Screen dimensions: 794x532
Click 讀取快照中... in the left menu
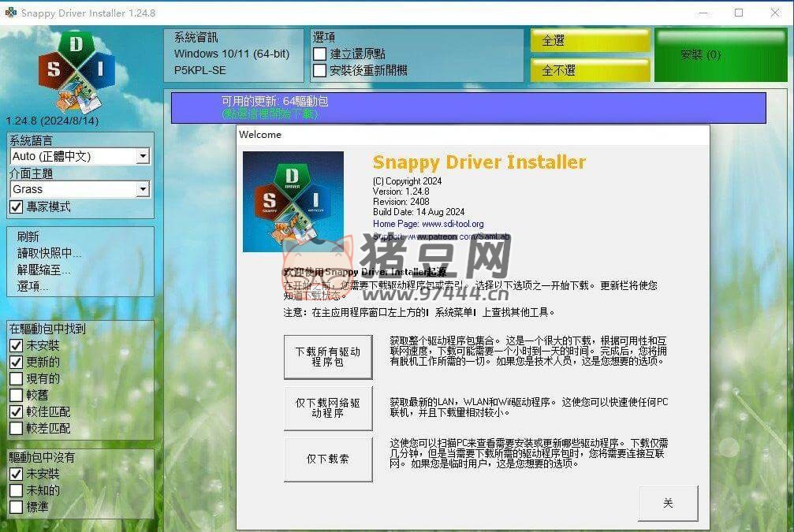(49, 253)
